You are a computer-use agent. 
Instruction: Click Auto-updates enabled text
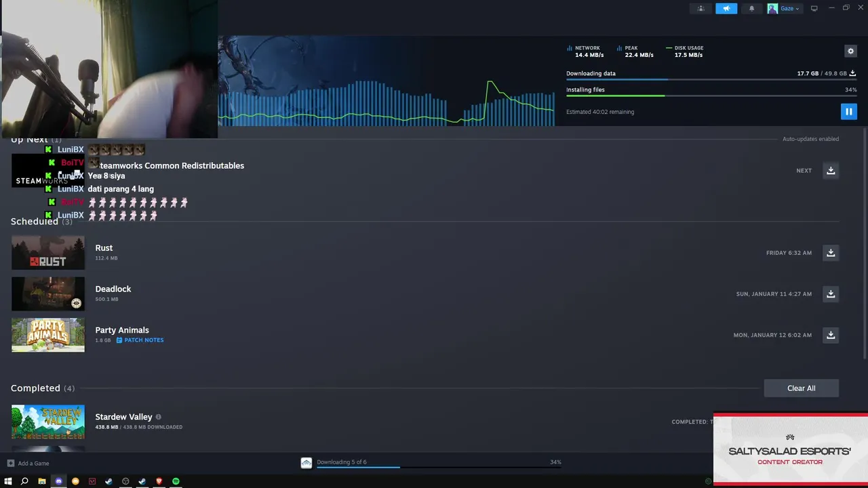tap(810, 139)
